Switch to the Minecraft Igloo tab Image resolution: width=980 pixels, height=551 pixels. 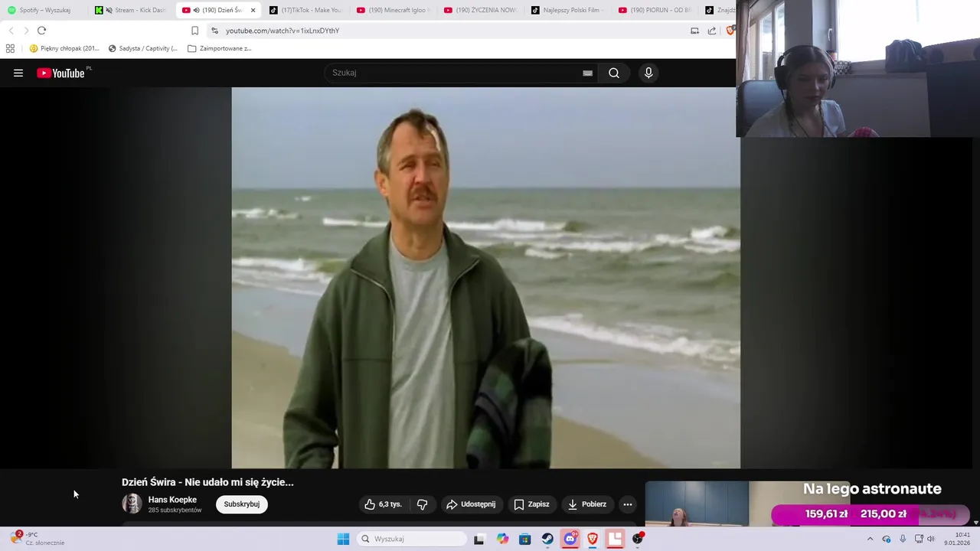pos(394,10)
